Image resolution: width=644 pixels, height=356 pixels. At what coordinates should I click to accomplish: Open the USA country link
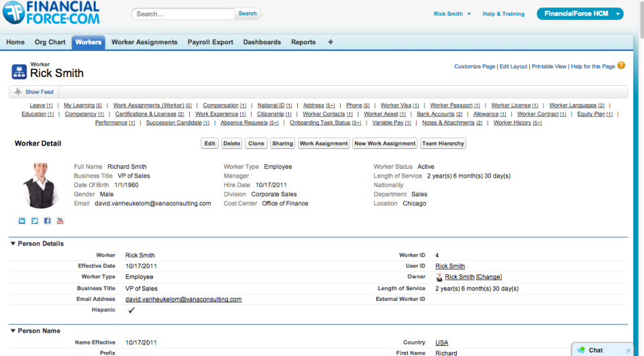point(442,343)
